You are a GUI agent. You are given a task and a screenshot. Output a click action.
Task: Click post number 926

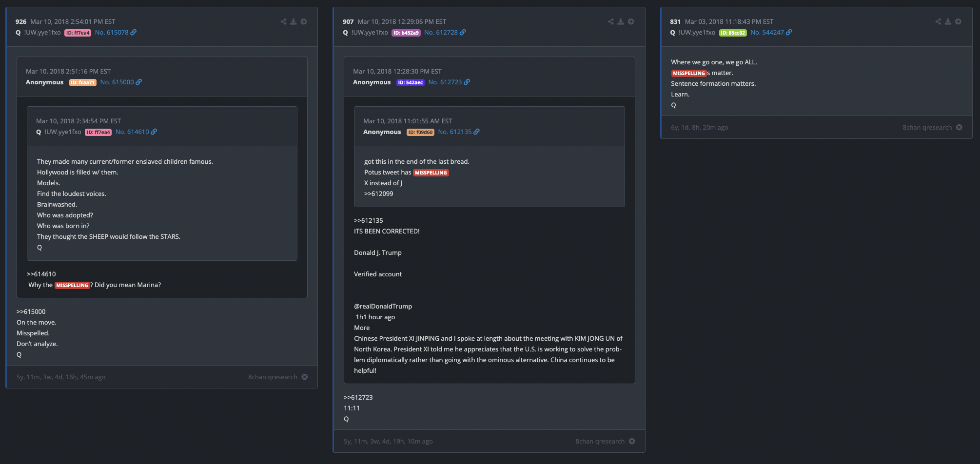click(x=21, y=21)
